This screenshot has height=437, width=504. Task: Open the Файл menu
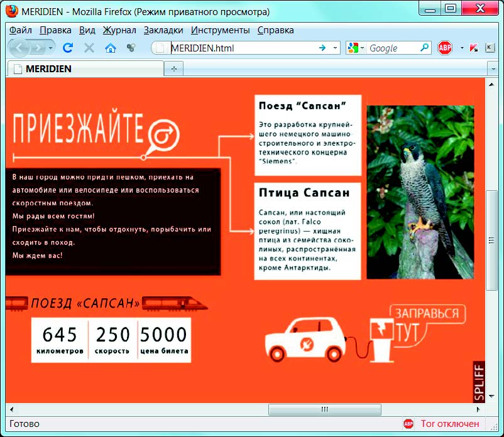[20, 30]
